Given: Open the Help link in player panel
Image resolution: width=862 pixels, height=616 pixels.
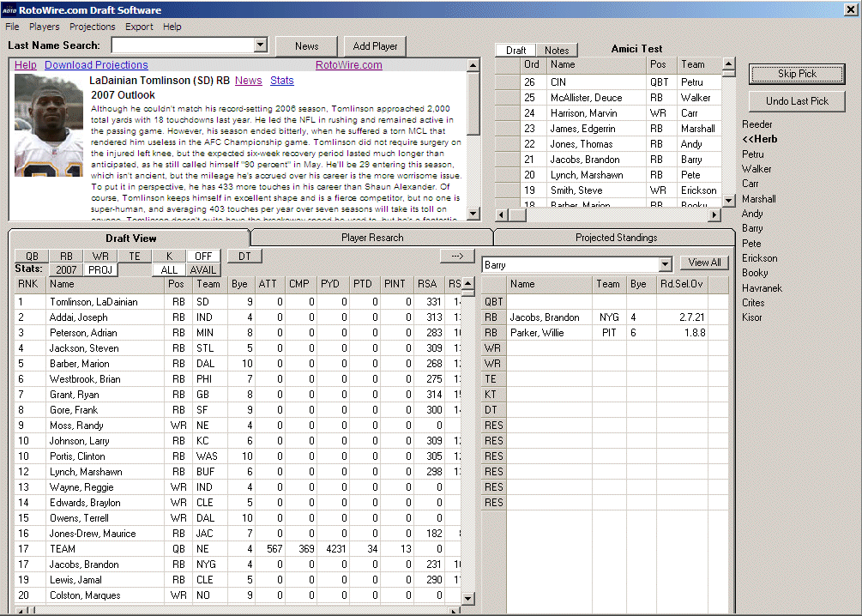Looking at the screenshot, I should (x=25, y=65).
